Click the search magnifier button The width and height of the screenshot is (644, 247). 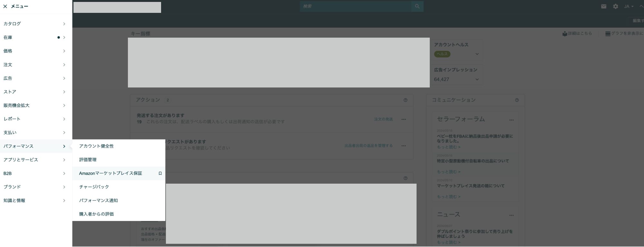point(417,6)
